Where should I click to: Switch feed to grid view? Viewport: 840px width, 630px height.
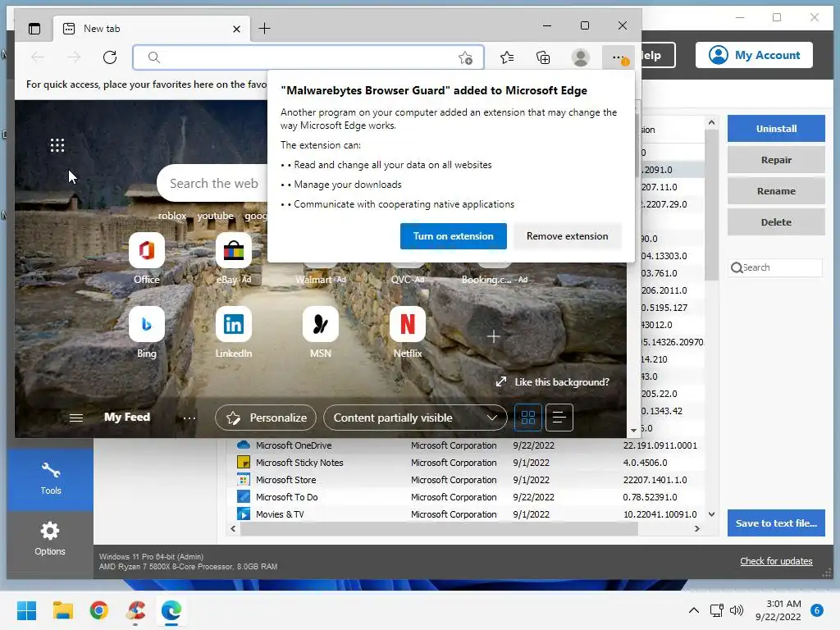pyautogui.click(x=528, y=418)
